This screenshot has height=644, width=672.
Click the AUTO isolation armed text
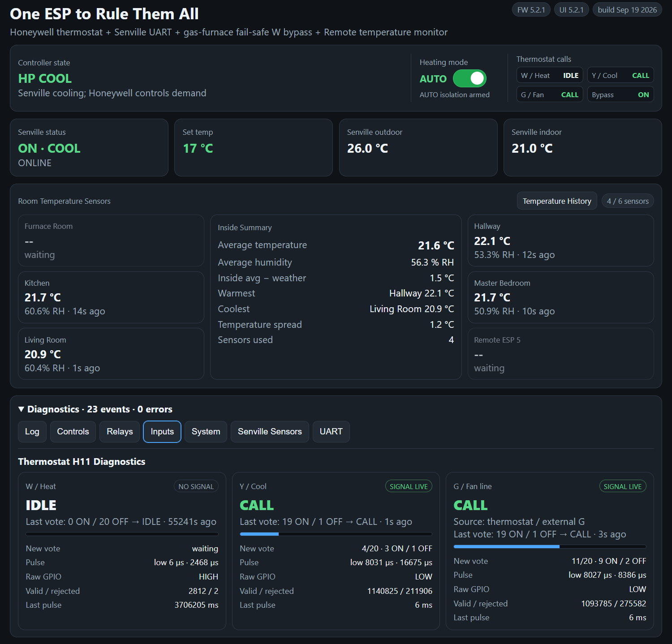tap(455, 95)
